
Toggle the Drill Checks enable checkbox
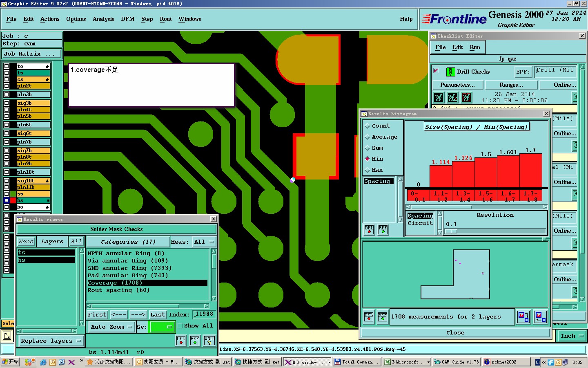[x=436, y=71]
